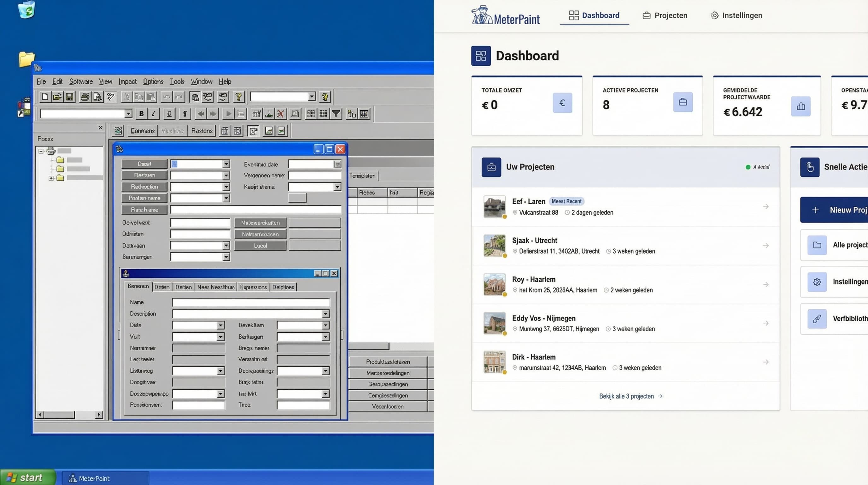Expand the tree node in the Poxes panel
The height and width of the screenshot is (485, 868).
pyautogui.click(x=51, y=178)
